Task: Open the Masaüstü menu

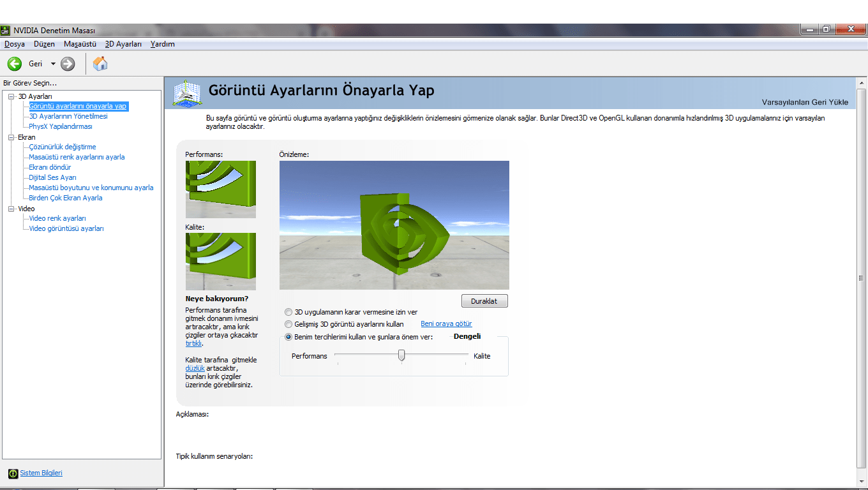Action: [x=80, y=44]
